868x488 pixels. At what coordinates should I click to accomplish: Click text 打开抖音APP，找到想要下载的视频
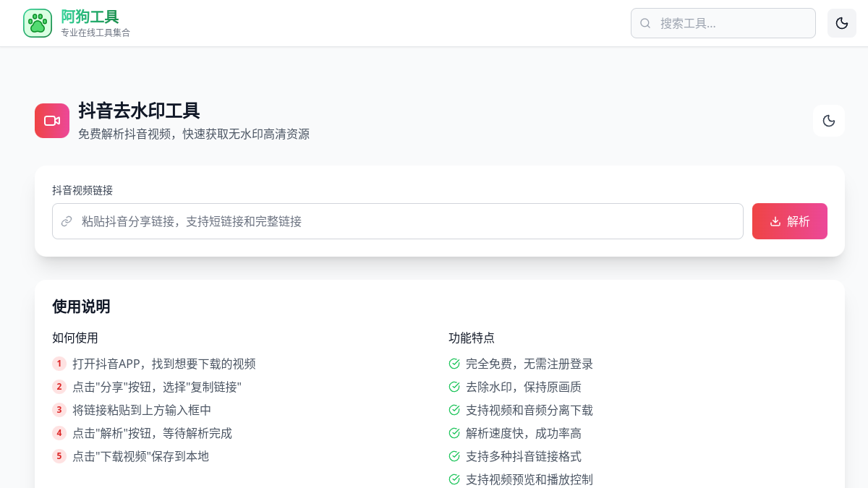(x=164, y=364)
